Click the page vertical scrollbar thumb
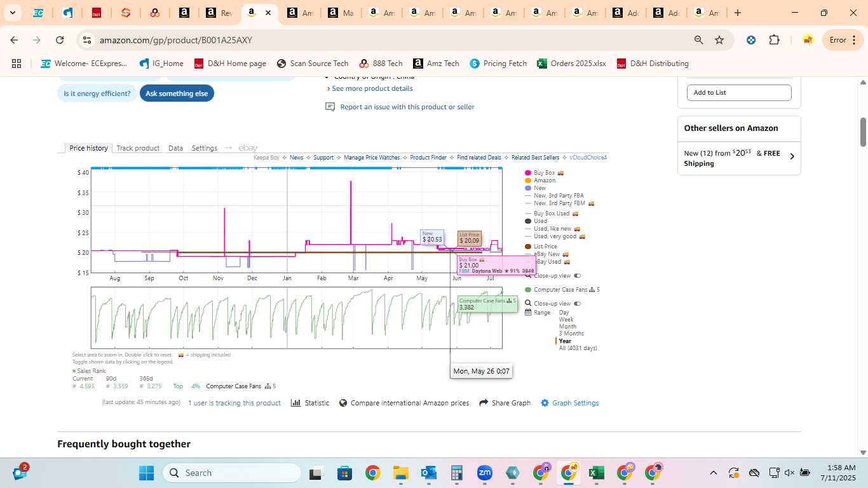868x488 pixels. (x=863, y=132)
